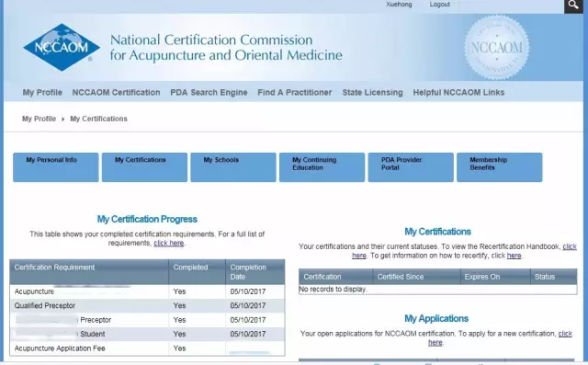Open the here link about how to recertify

click(514, 256)
